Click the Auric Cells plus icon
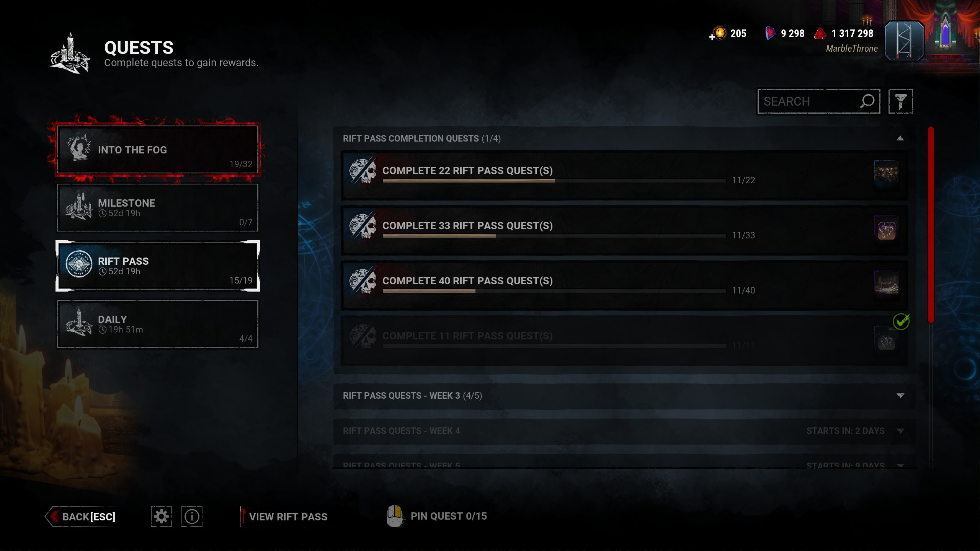This screenshot has height=551, width=980. click(712, 37)
